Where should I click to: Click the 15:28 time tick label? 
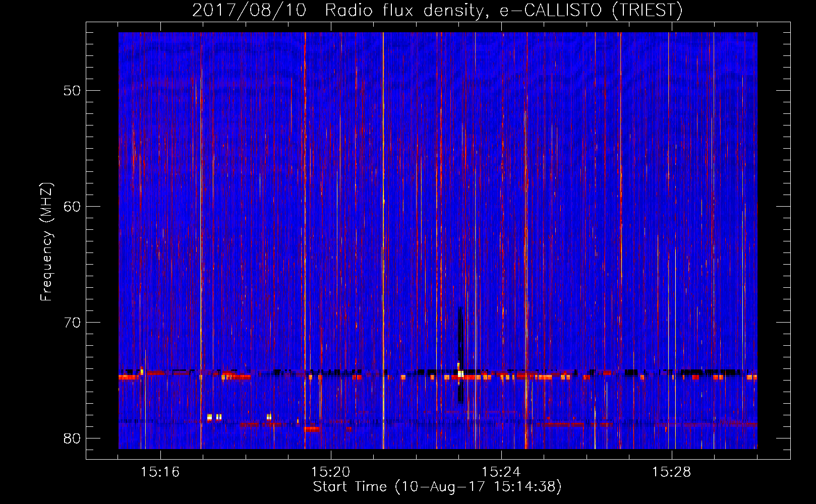[x=671, y=472]
